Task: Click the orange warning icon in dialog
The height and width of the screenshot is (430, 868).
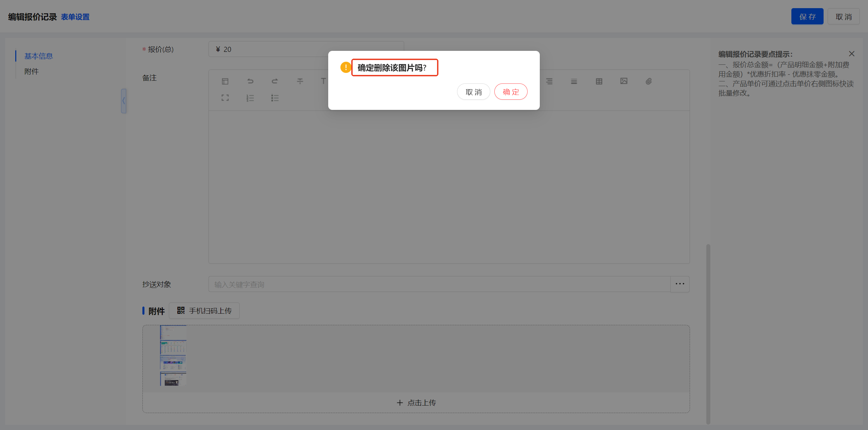Action: (x=346, y=67)
